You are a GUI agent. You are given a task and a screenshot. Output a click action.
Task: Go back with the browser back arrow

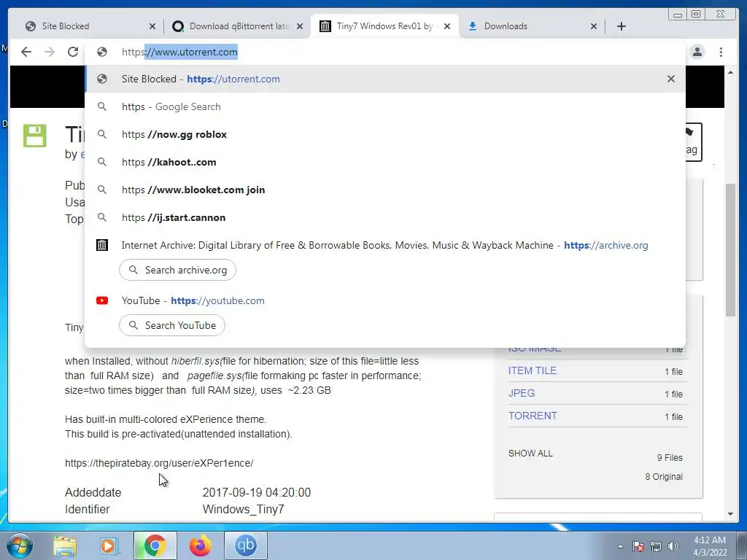(x=26, y=52)
